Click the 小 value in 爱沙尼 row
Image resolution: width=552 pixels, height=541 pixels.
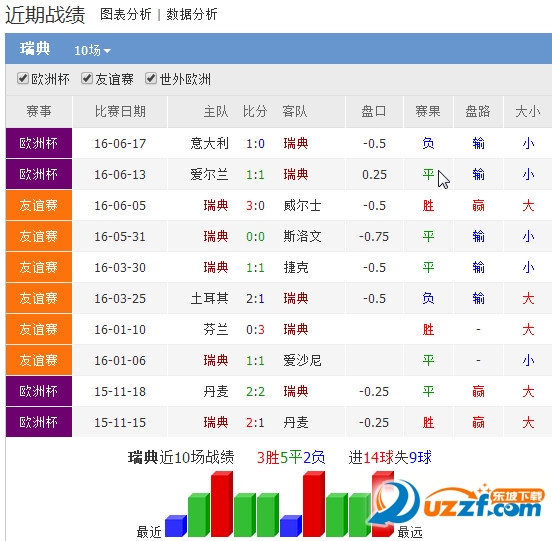coord(528,360)
